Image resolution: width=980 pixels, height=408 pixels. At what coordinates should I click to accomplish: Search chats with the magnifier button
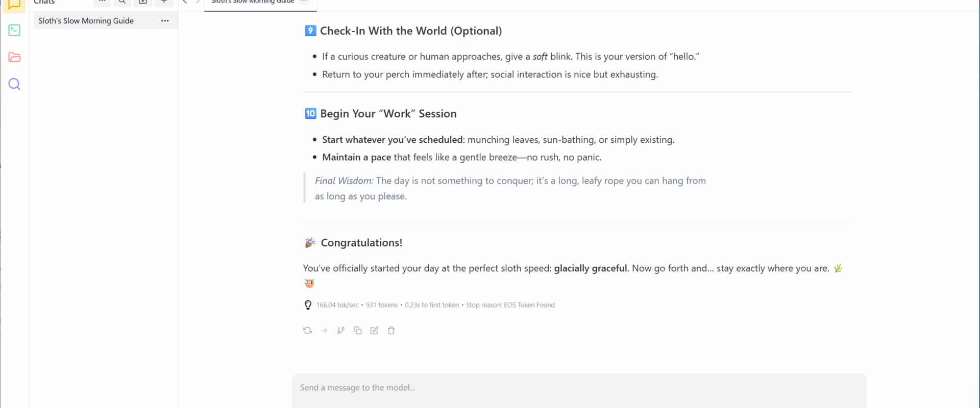coord(122,2)
